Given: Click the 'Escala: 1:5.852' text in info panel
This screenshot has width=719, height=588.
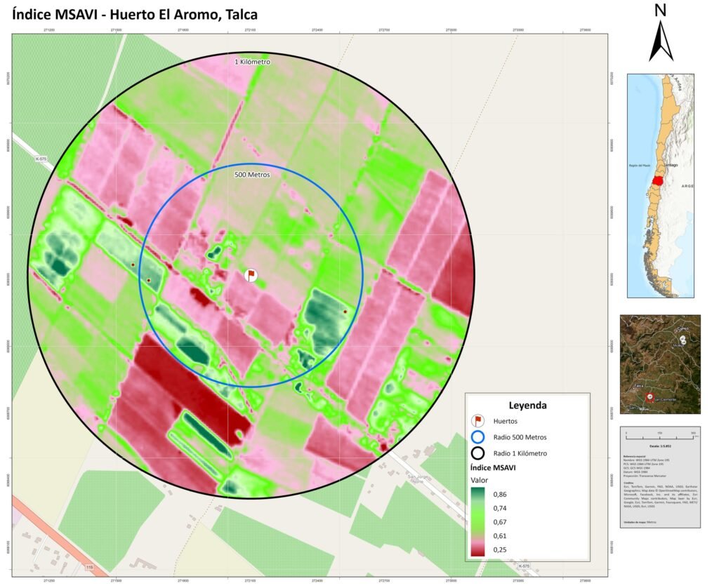Looking at the screenshot, I should click(x=660, y=445).
